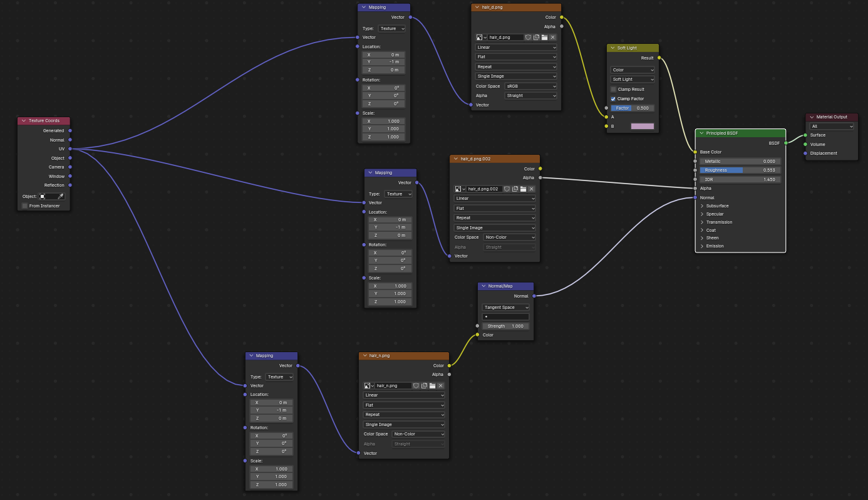Click the Displacement input socket
The image size is (868, 500).
[805, 153]
